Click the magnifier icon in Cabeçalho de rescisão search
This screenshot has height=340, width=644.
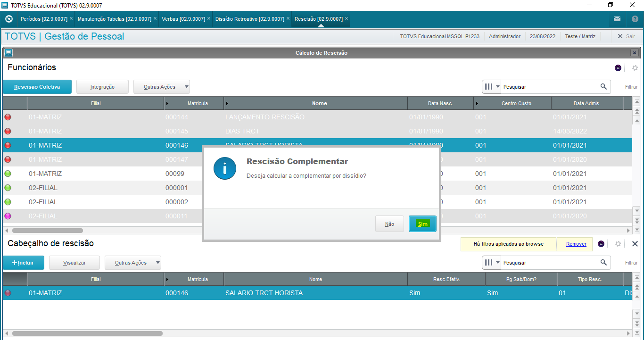pos(603,263)
